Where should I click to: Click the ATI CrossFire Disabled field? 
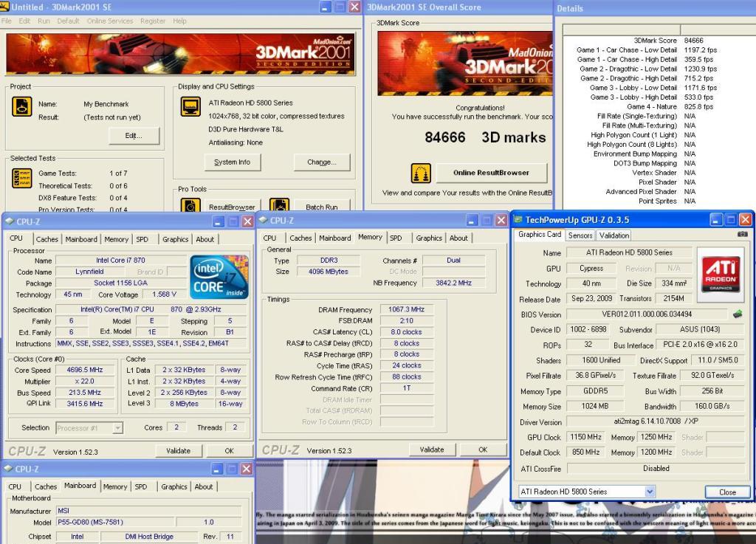pos(654,468)
